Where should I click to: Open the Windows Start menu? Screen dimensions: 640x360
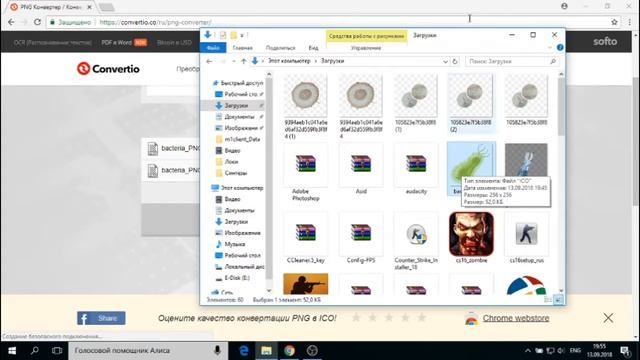pyautogui.click(x=12, y=351)
